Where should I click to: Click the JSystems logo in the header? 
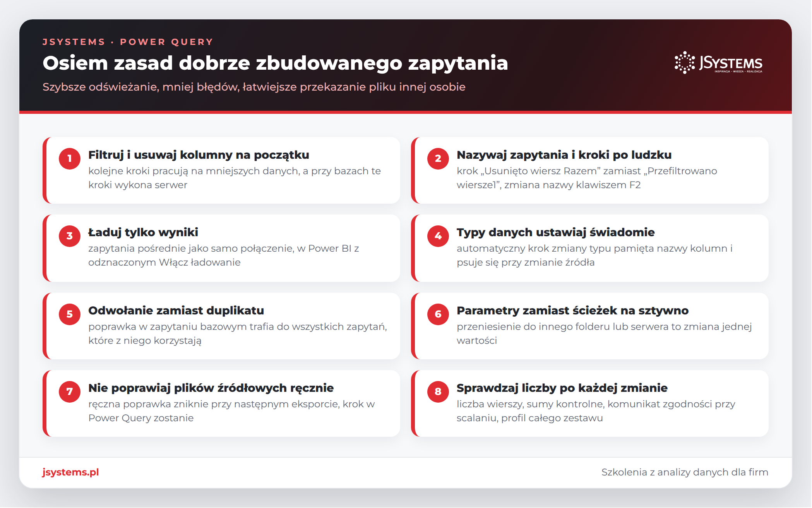coord(719,63)
